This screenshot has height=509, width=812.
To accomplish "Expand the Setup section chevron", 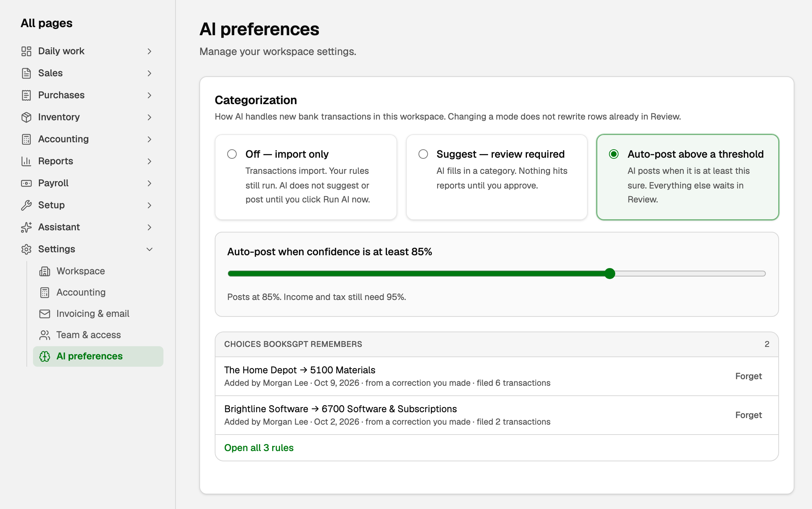I will tap(150, 205).
